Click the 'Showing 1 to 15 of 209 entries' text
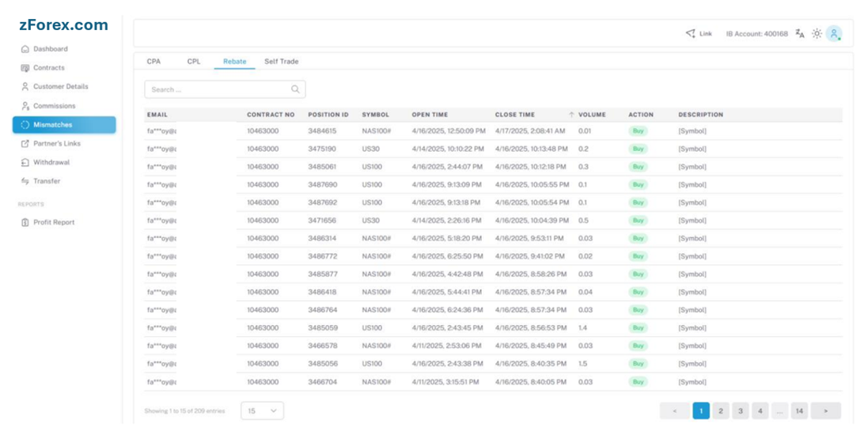Viewport: 868px width, 435px height. coord(184,411)
